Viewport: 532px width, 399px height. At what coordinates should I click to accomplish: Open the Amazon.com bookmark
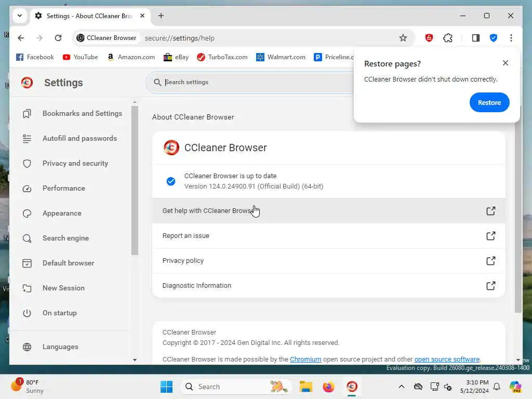click(131, 57)
